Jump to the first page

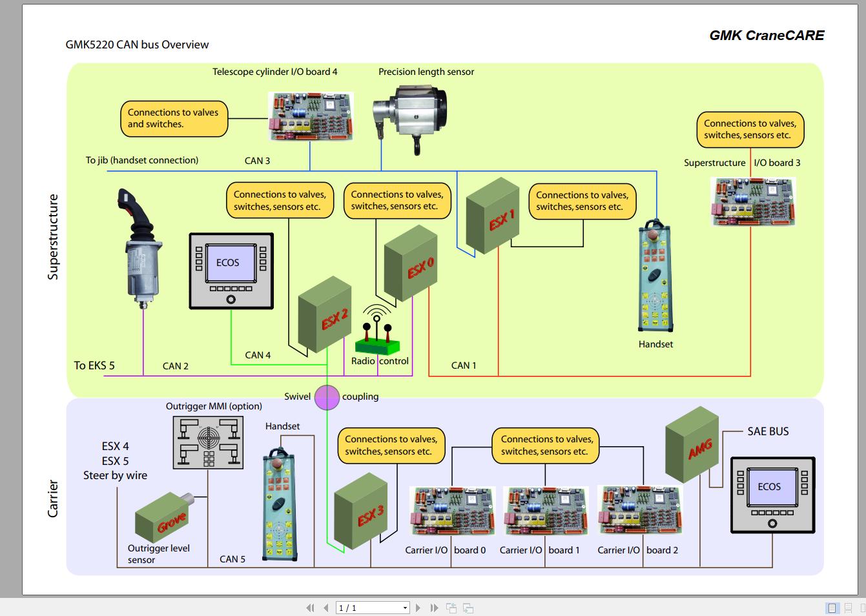pyautogui.click(x=310, y=608)
